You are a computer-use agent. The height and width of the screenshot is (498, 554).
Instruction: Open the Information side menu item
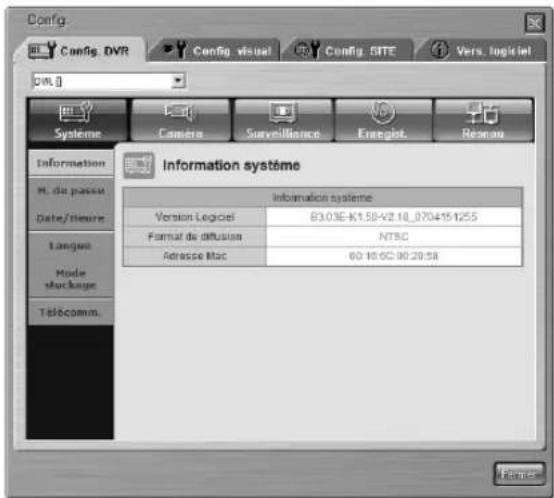71,163
